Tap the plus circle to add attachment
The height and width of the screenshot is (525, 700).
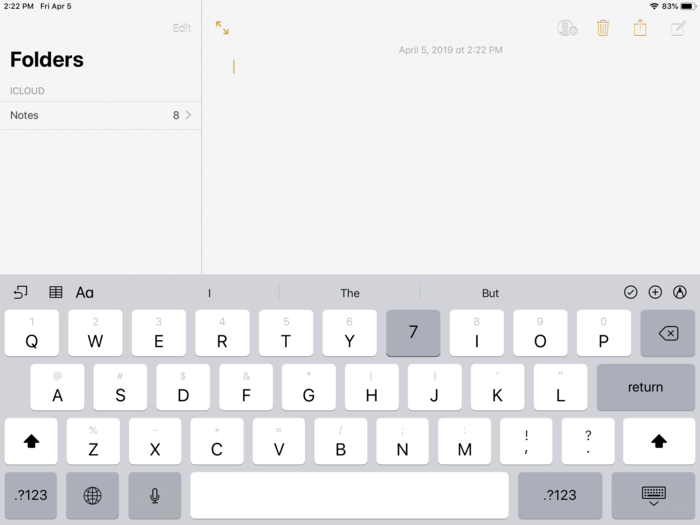655,292
